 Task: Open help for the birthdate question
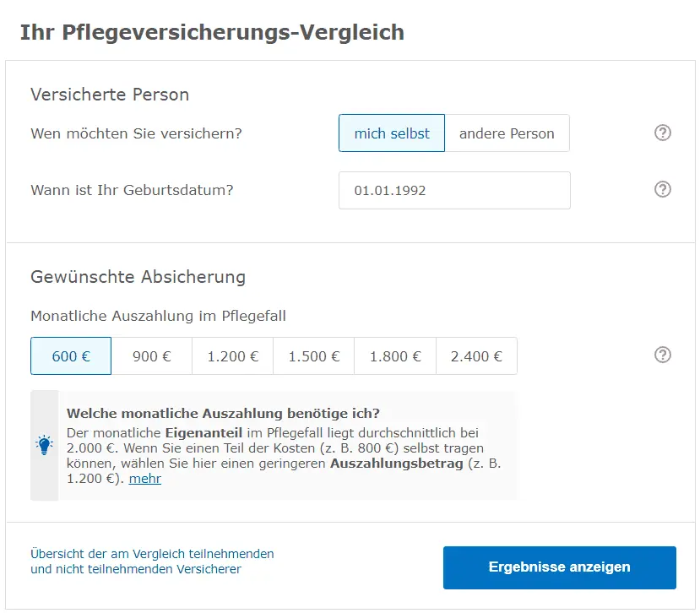pos(663,189)
